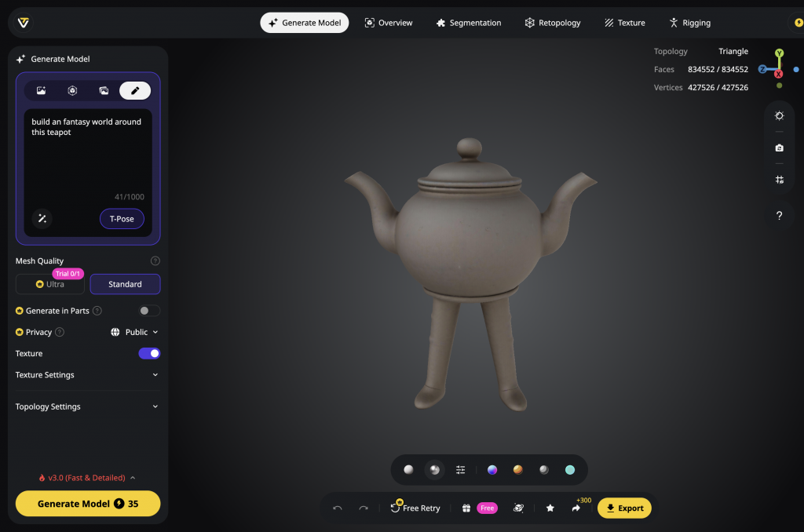Screen dimensions: 804x532
Task: Click the star favorite icon
Action: click(x=550, y=508)
